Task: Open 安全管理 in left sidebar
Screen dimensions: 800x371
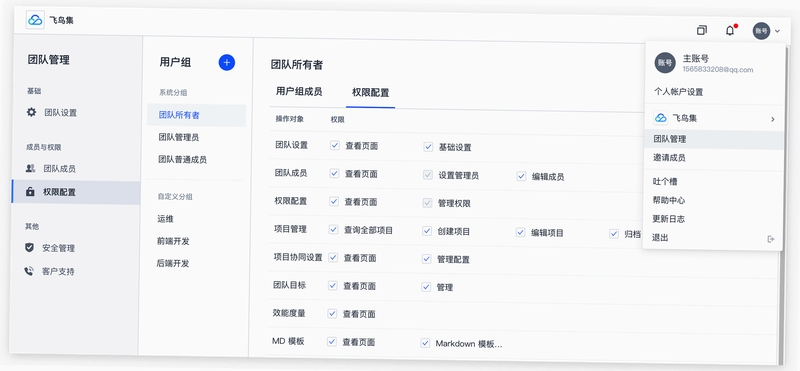Action: (x=59, y=248)
